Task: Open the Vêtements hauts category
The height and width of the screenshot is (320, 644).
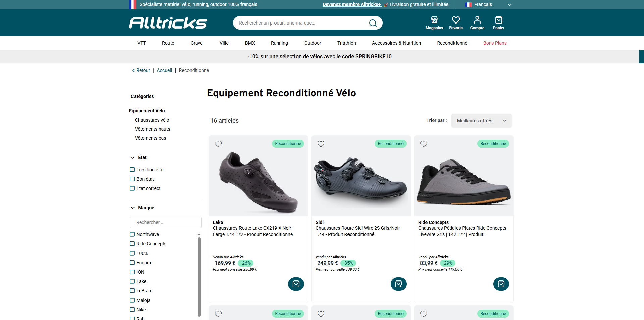Action: (153, 129)
